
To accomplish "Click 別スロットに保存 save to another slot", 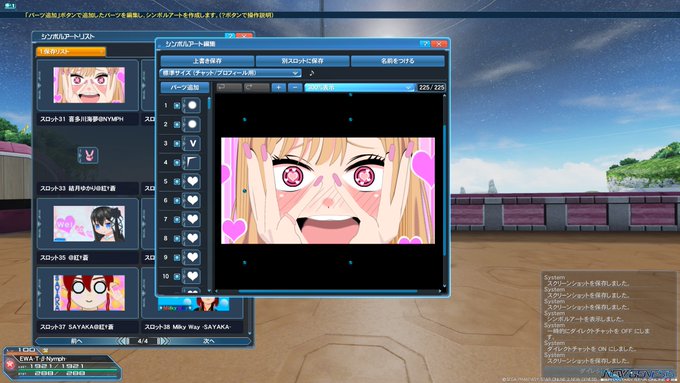I will point(302,61).
